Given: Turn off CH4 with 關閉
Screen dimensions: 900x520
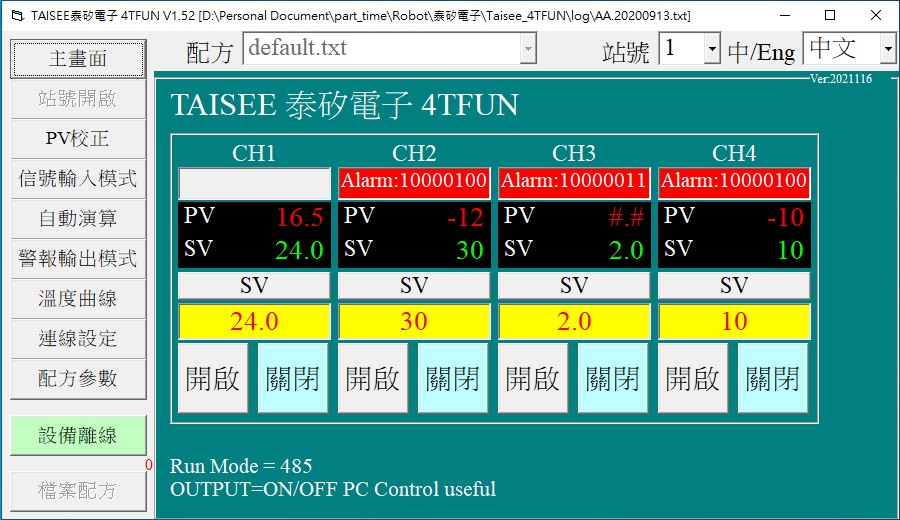Looking at the screenshot, I should 773,378.
